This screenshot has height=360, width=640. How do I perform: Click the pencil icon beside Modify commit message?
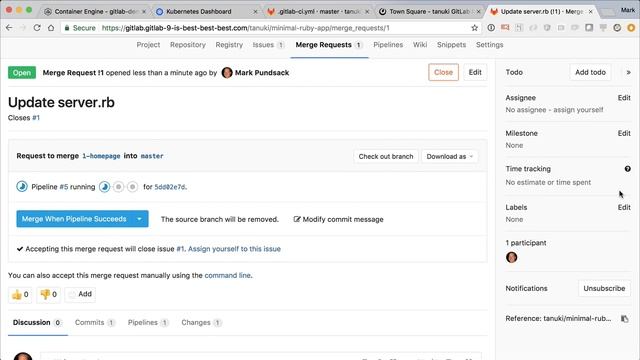[297, 219]
